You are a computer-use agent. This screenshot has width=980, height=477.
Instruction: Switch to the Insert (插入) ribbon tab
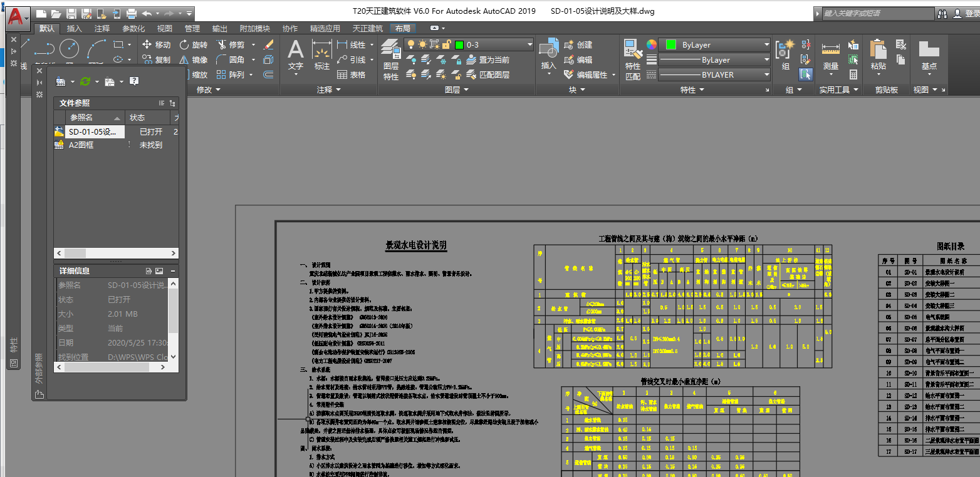pyautogui.click(x=74, y=28)
